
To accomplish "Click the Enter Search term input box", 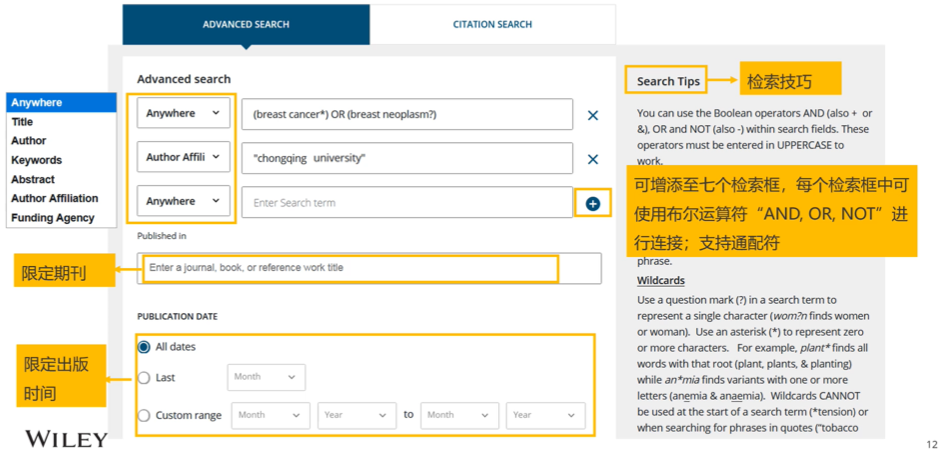I will (x=406, y=203).
